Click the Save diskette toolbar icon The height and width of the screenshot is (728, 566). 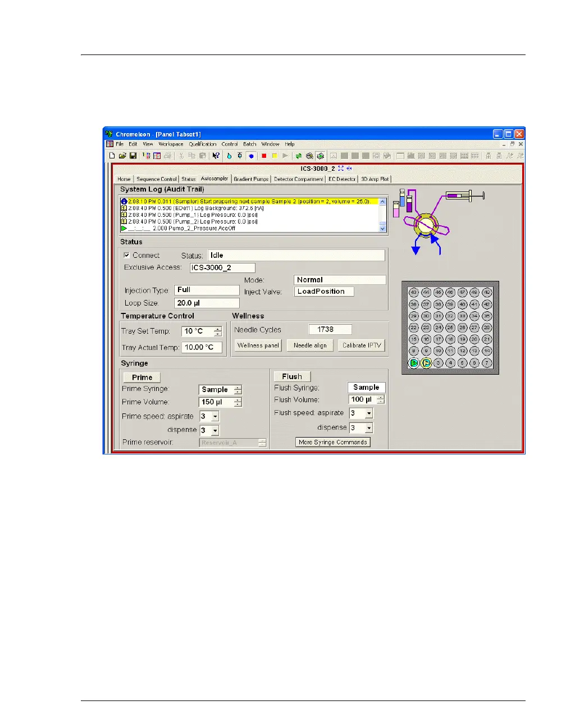point(133,156)
